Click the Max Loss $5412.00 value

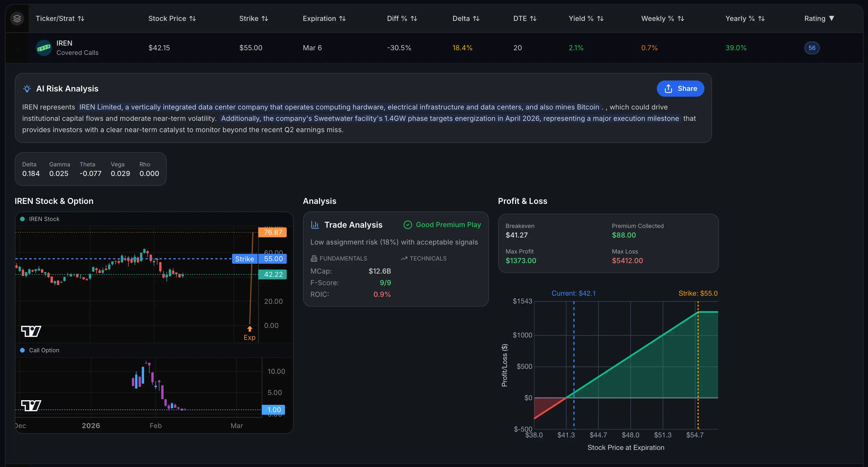(x=627, y=261)
